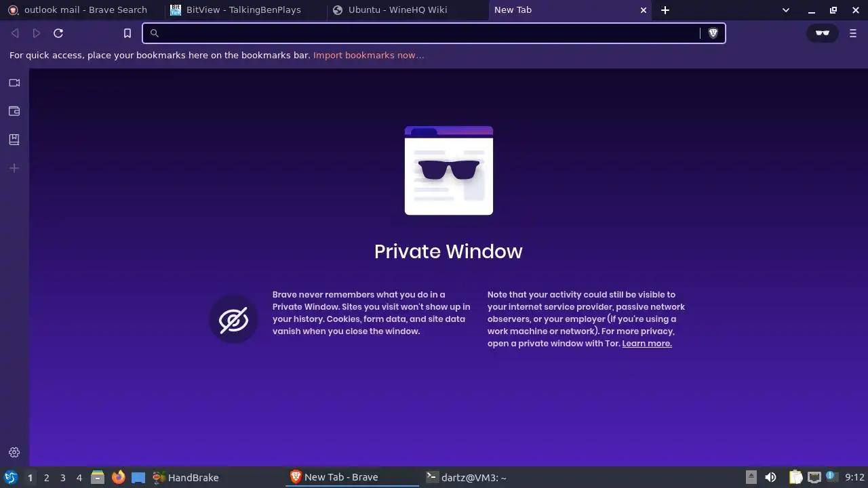The height and width of the screenshot is (488, 868).
Task: Switch to workspace 1 in the taskbar
Action: 30,478
